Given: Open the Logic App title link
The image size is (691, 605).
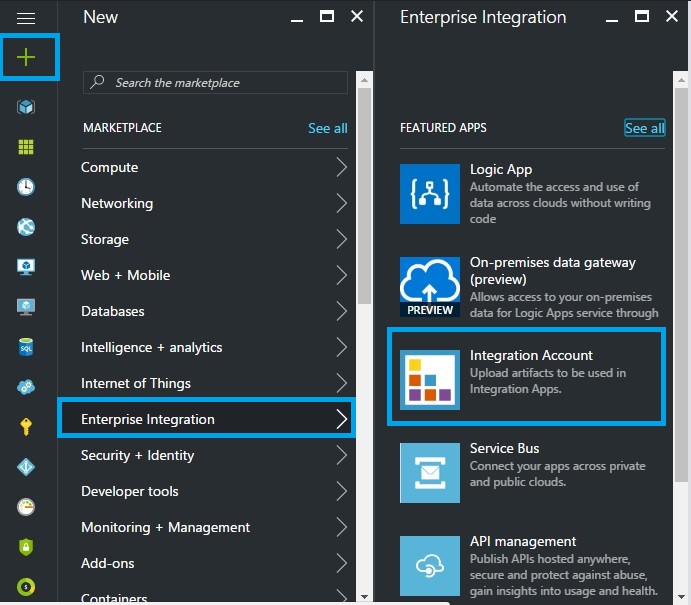Looking at the screenshot, I should (501, 169).
